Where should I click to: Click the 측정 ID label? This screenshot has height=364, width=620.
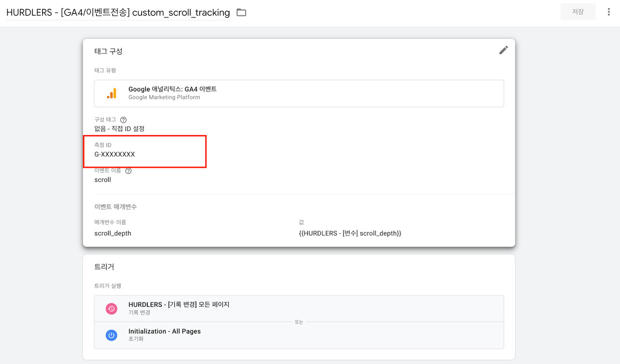coord(103,145)
